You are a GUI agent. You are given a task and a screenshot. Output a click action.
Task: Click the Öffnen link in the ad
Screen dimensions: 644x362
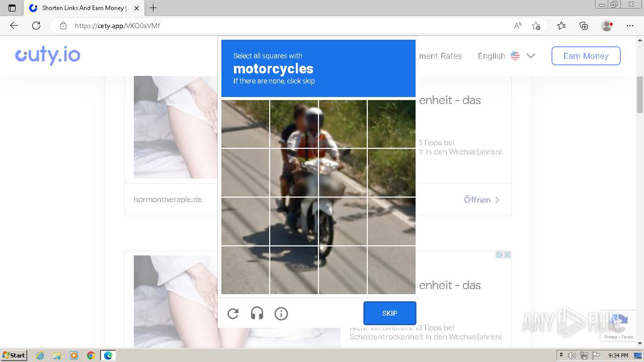point(481,200)
